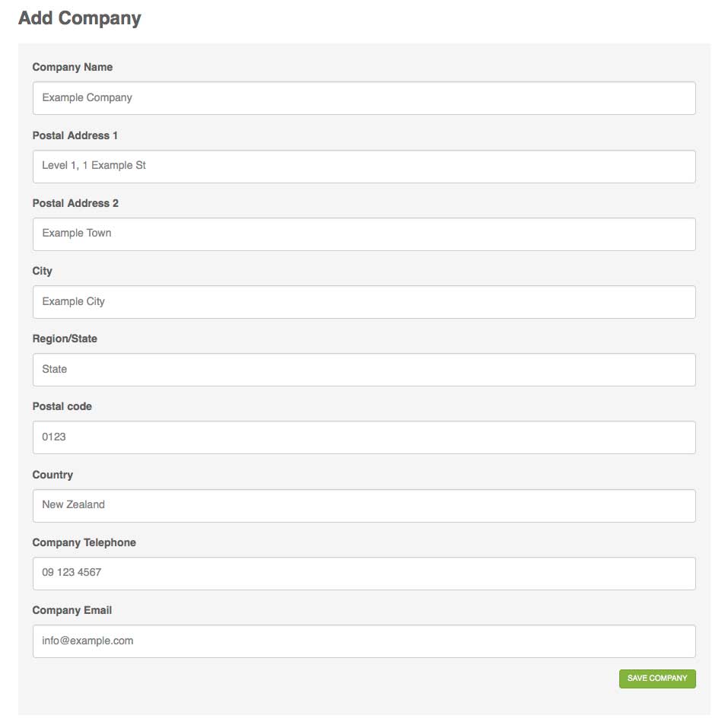725x728 pixels.
Task: Focus the Postal Address 1 field
Action: [364, 166]
